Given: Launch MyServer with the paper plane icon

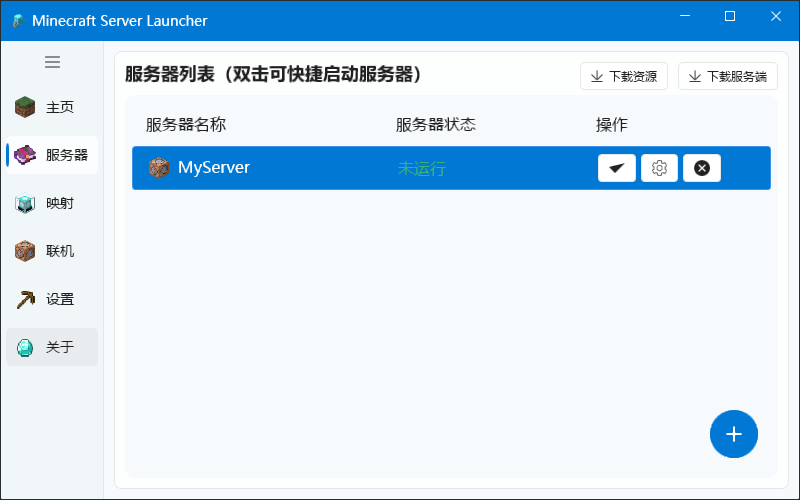Looking at the screenshot, I should [x=617, y=168].
